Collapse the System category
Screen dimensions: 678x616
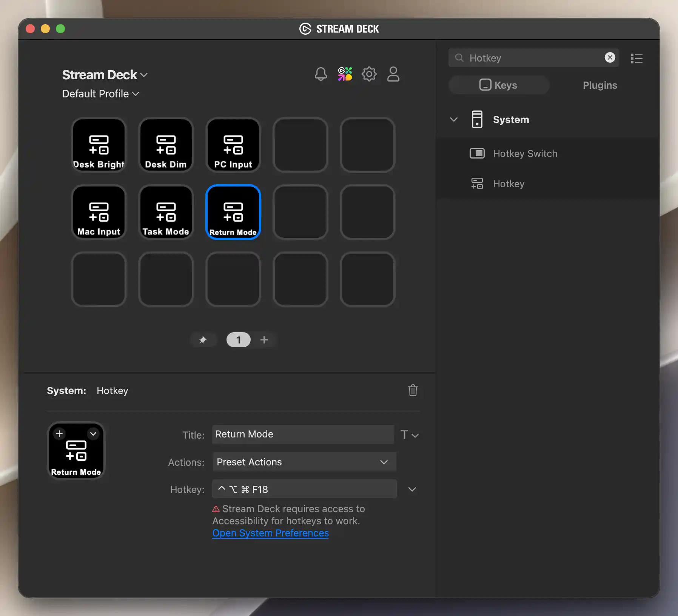(x=454, y=120)
